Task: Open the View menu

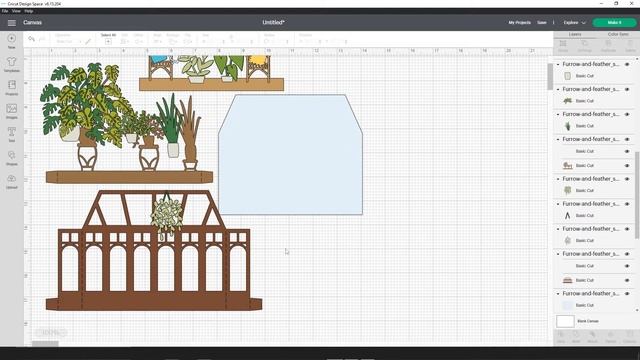Action: pyautogui.click(x=16, y=11)
